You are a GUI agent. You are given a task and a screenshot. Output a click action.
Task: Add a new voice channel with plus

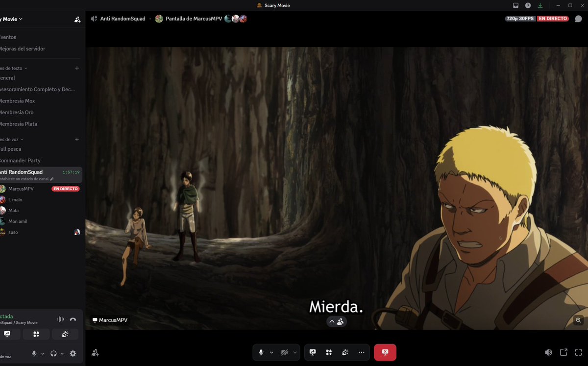(x=77, y=139)
